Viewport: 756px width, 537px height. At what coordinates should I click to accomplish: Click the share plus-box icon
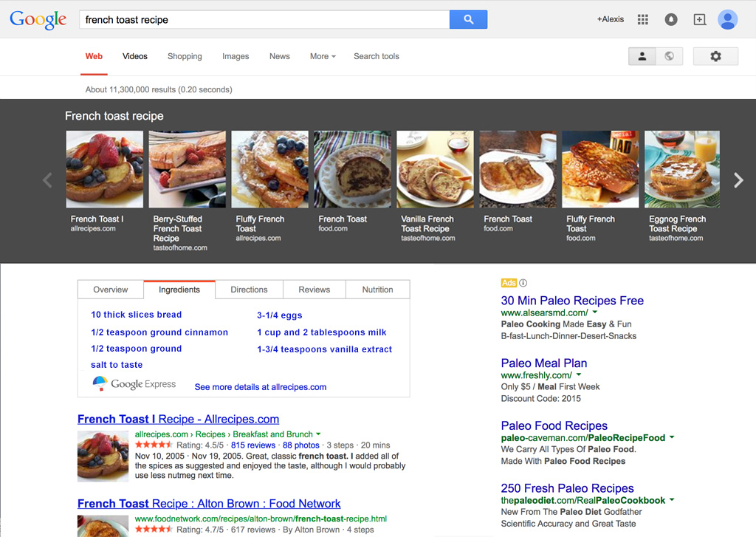pos(699,20)
